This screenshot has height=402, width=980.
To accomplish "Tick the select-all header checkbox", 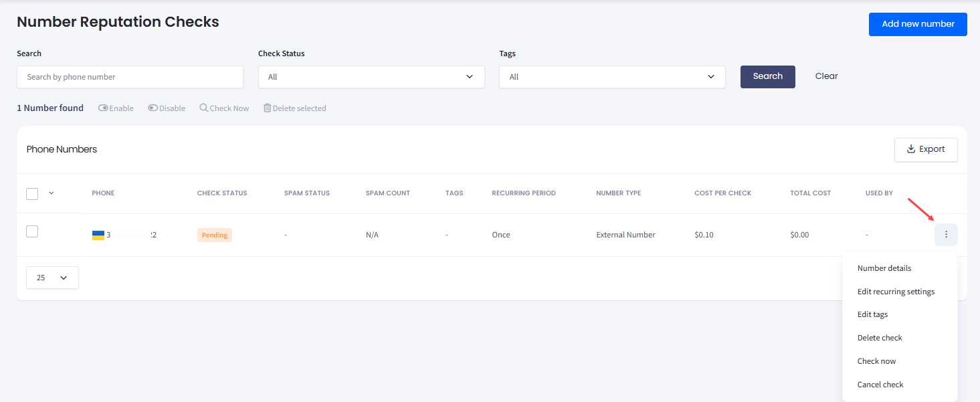I will [x=32, y=193].
